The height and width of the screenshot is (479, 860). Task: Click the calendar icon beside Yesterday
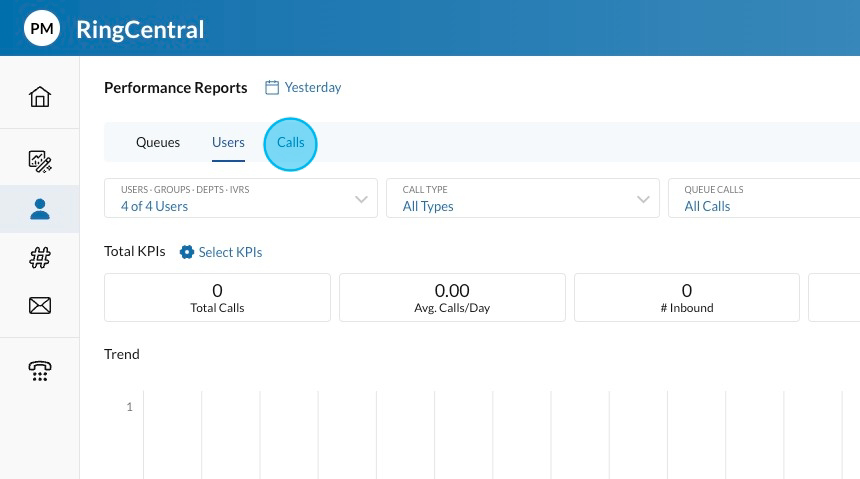[271, 88]
